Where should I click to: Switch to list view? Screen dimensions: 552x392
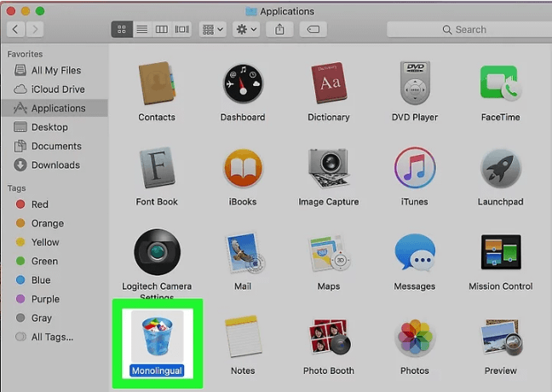142,29
